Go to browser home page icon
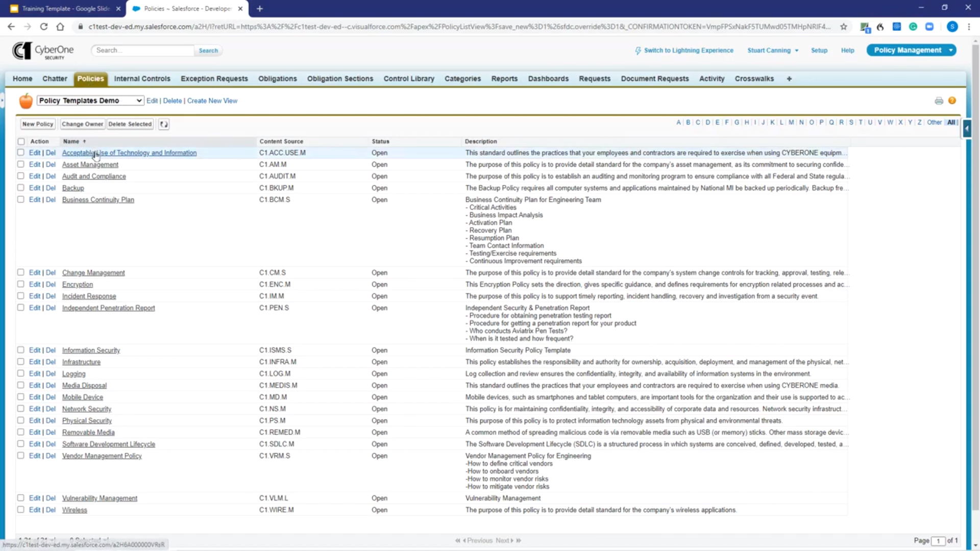Viewport: 980px width, 551px height. [x=60, y=27]
